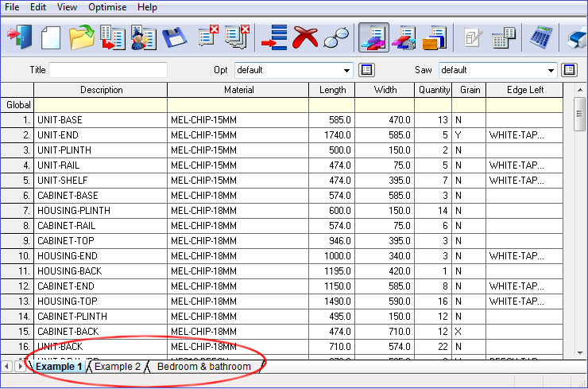
Task: Click the list button beside Saw dropdown
Action: [x=569, y=70]
